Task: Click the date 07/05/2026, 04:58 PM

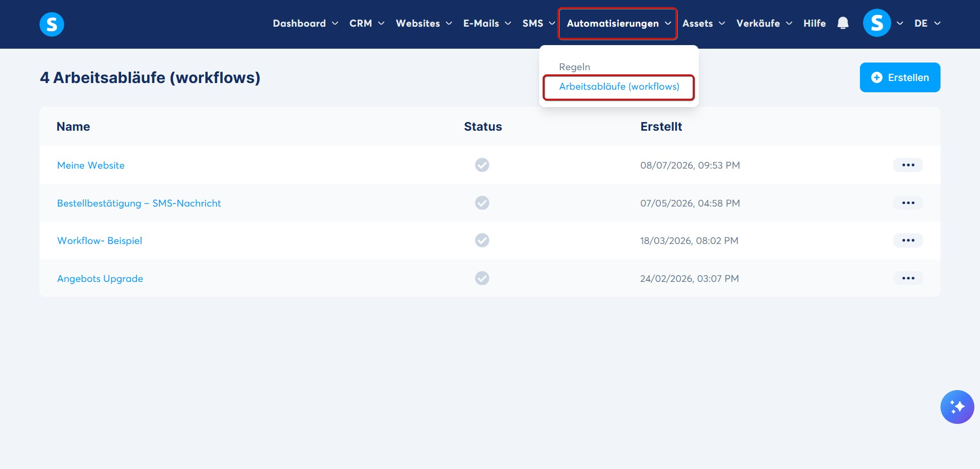Action: 690,203
